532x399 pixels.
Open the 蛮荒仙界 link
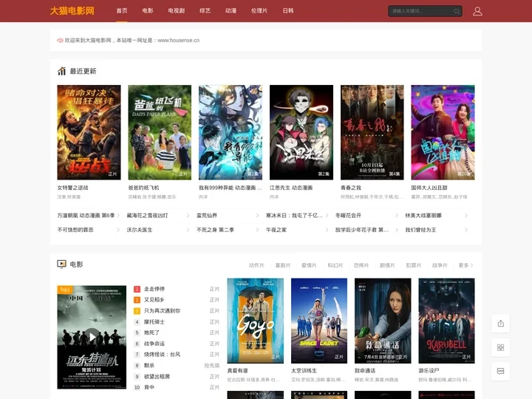207,216
